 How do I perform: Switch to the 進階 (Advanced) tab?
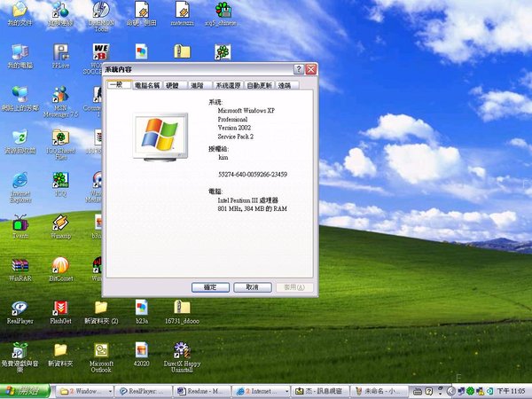(x=199, y=85)
